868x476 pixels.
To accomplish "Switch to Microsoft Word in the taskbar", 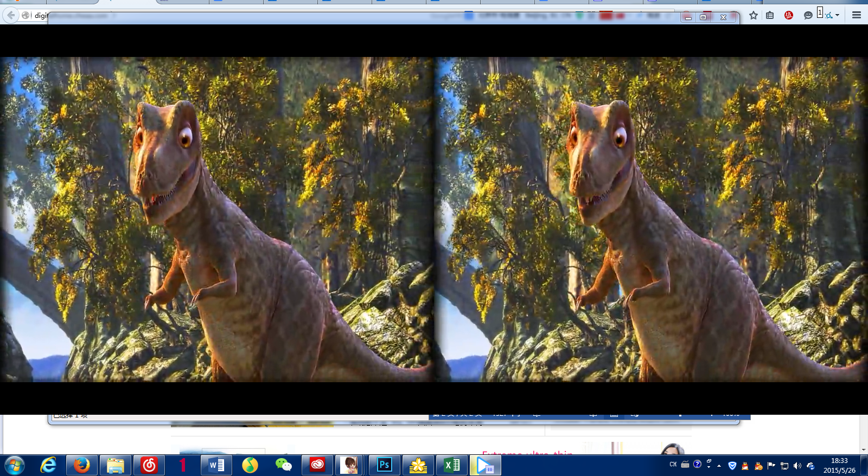I will pyautogui.click(x=216, y=465).
